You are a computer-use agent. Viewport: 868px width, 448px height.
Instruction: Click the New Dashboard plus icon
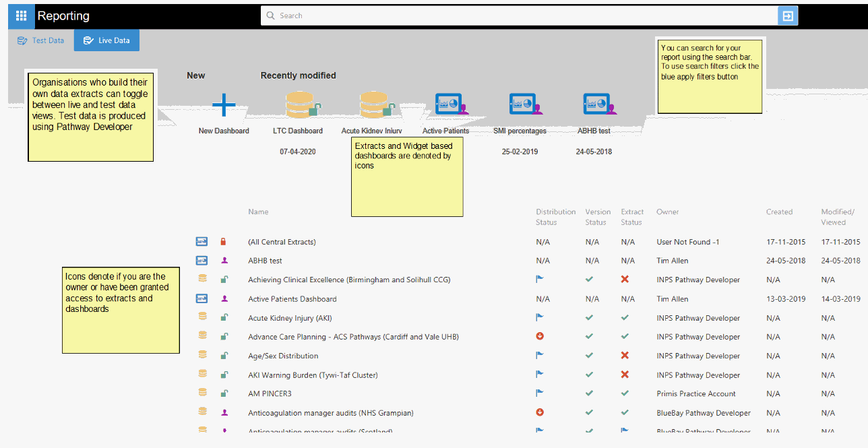click(224, 106)
